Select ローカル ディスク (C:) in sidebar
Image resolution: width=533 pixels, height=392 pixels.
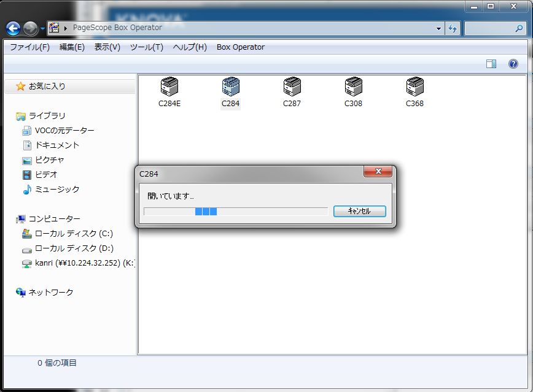[74, 233]
